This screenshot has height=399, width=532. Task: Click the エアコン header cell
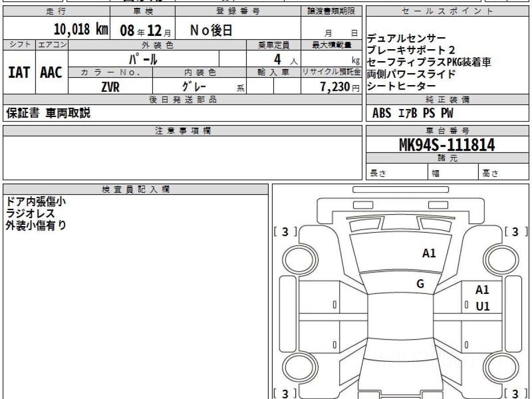52,45
